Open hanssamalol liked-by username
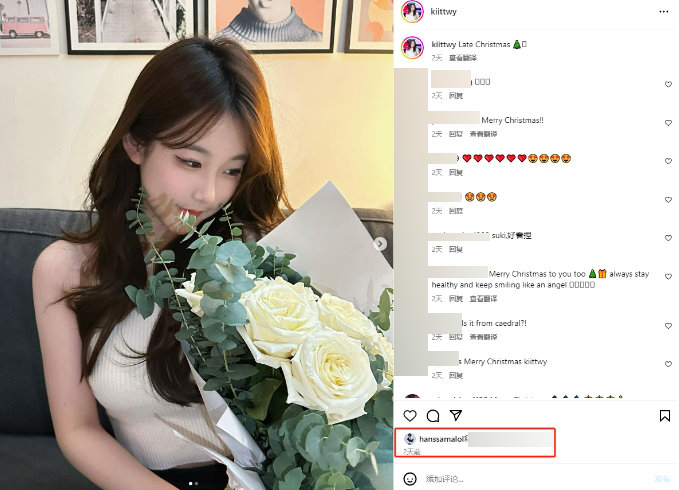The image size is (679, 490). point(441,439)
